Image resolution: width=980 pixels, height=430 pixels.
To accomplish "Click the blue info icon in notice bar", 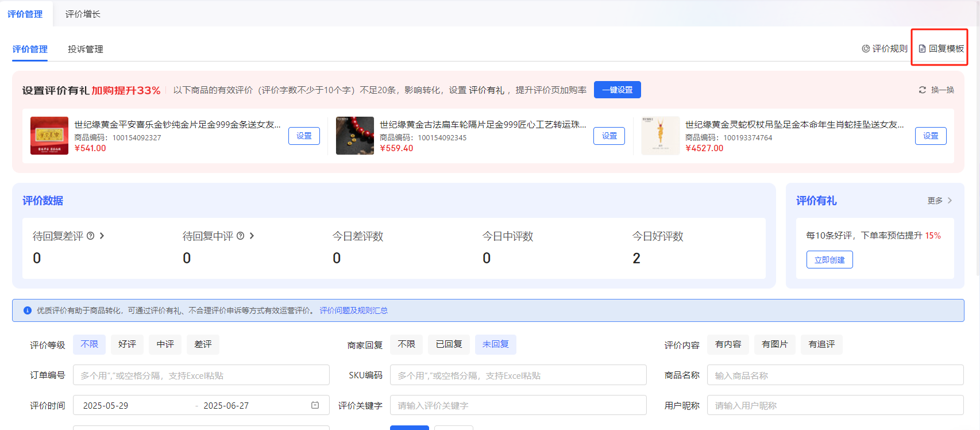I will click(x=27, y=310).
